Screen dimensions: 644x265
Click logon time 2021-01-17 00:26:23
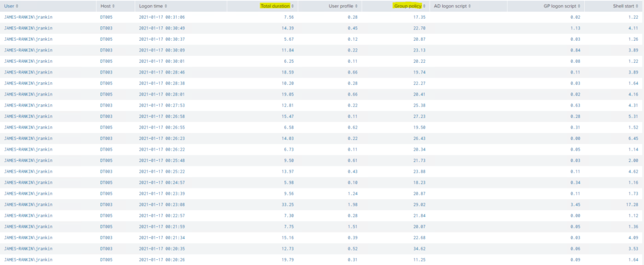point(162,138)
